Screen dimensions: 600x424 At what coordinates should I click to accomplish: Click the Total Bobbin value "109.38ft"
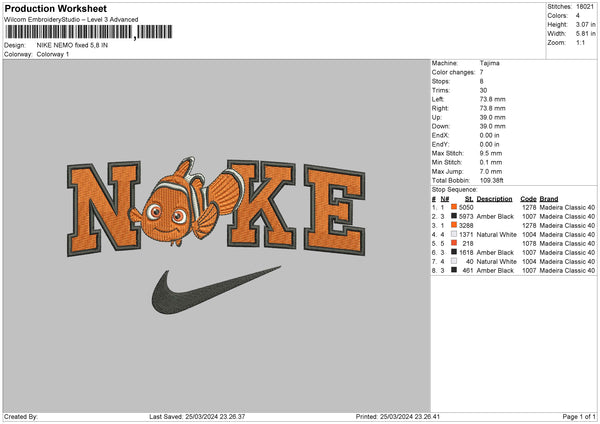point(492,180)
